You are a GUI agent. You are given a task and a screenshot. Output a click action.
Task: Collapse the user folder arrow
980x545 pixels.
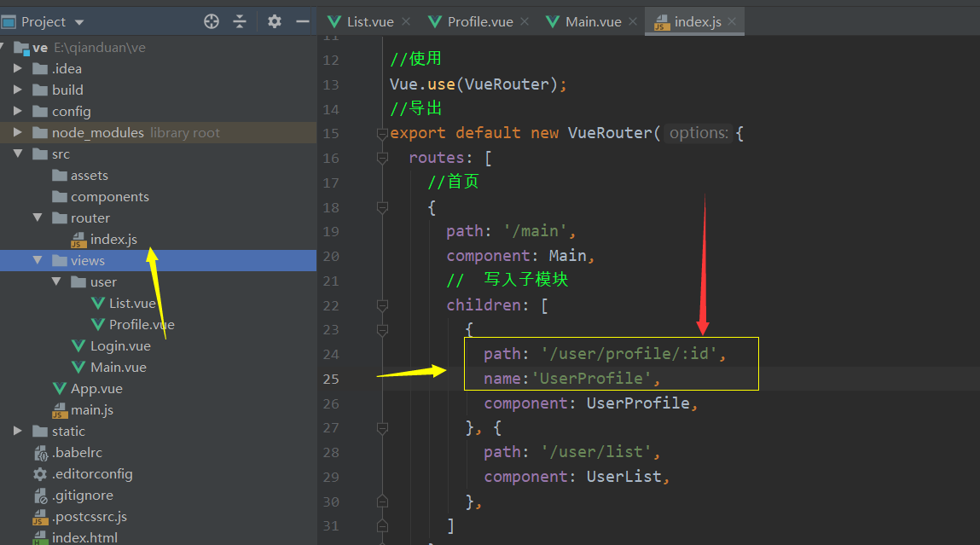click(56, 281)
